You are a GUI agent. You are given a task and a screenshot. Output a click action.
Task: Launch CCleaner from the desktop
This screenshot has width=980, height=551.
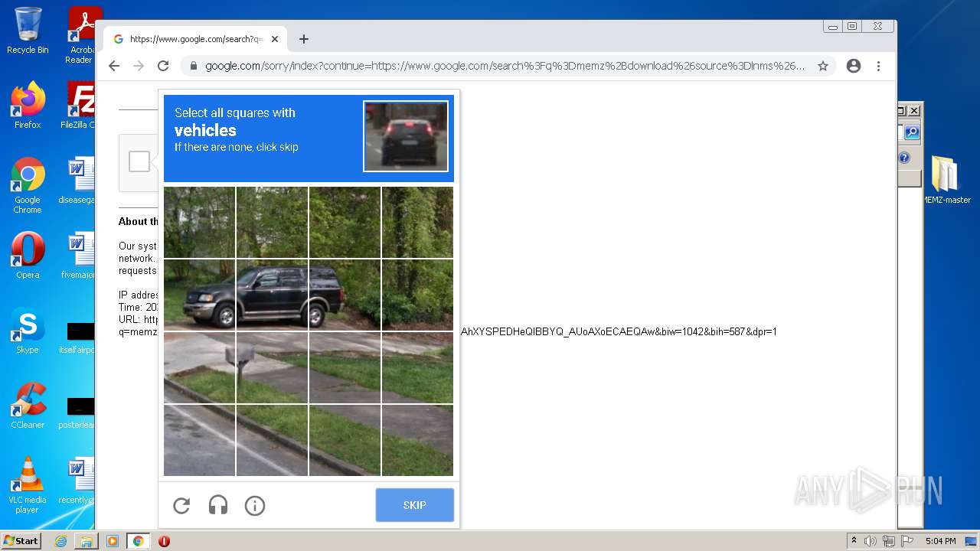coord(28,406)
